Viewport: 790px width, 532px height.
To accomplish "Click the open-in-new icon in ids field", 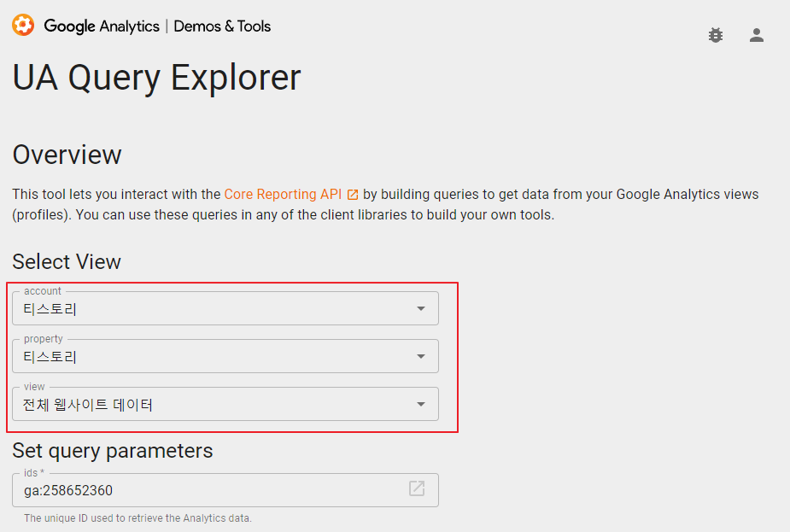I will pos(417,488).
